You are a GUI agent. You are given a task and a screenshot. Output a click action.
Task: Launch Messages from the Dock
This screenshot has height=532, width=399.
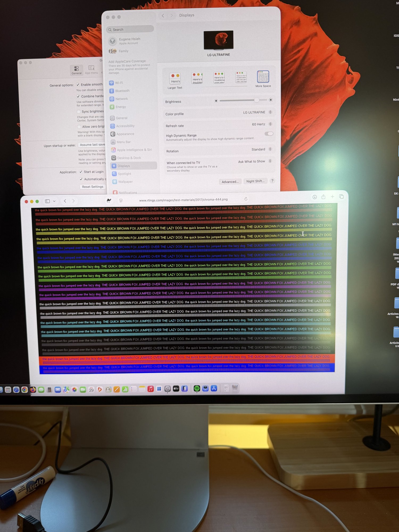click(x=41, y=390)
